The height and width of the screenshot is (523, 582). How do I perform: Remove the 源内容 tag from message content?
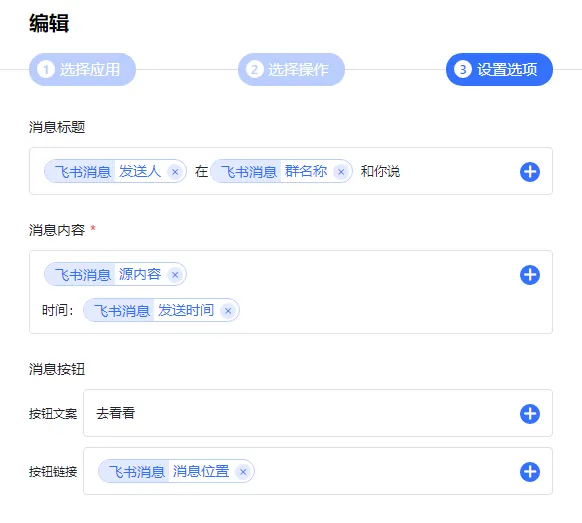(x=175, y=275)
